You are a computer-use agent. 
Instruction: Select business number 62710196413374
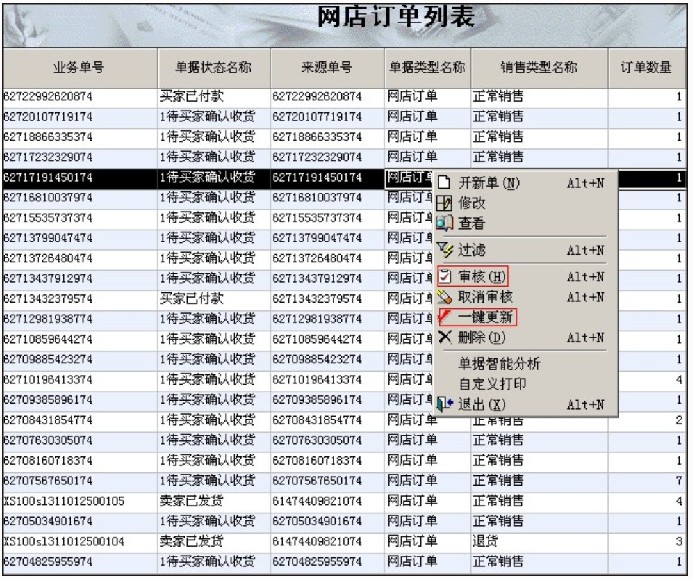[x=48, y=380]
